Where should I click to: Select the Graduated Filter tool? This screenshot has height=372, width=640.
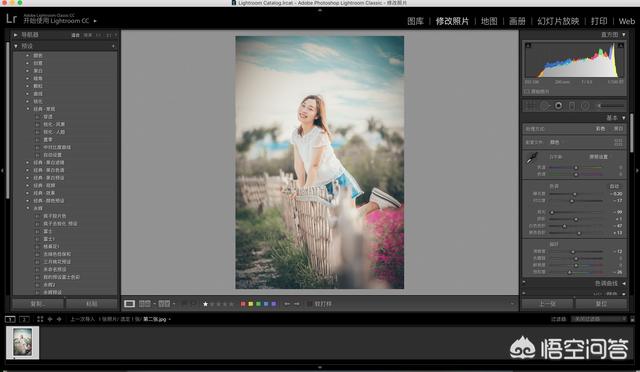pos(572,106)
